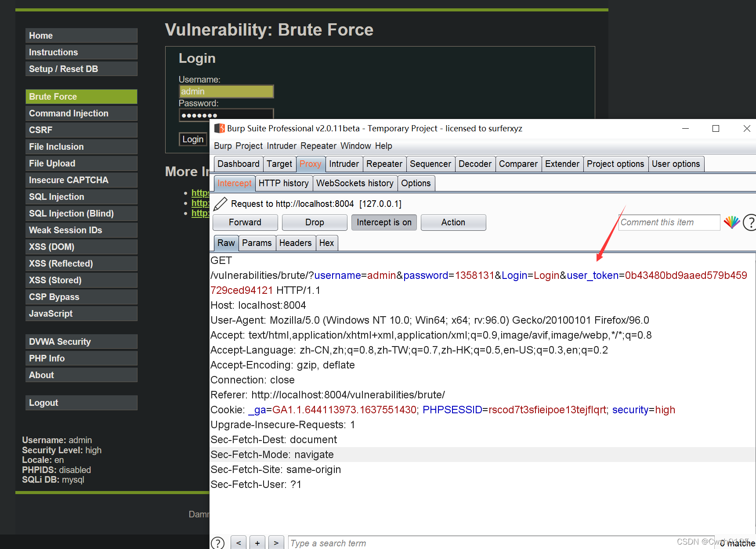Forward the intercepted request
The height and width of the screenshot is (549, 756).
(245, 222)
